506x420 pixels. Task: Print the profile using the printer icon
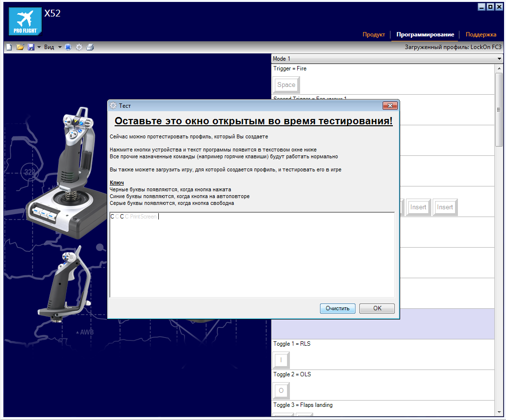pos(90,48)
